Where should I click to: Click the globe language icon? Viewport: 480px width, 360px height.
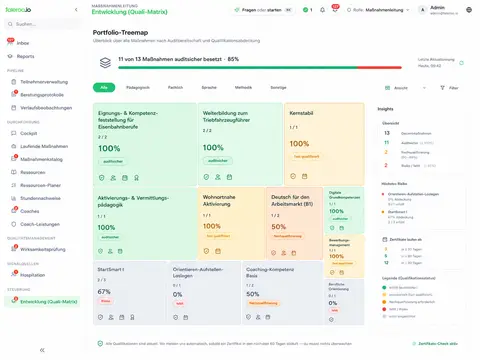point(469,10)
